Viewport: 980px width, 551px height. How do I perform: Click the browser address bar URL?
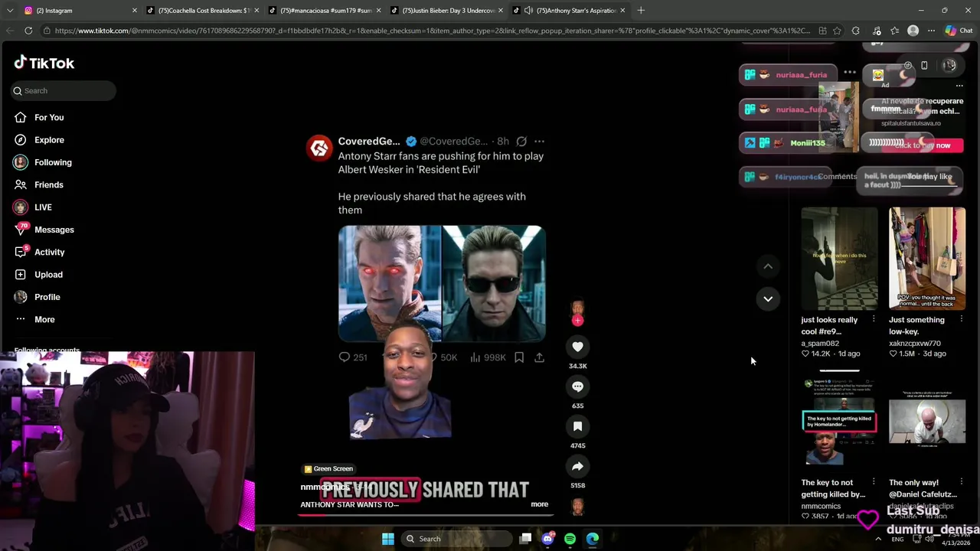tap(433, 31)
